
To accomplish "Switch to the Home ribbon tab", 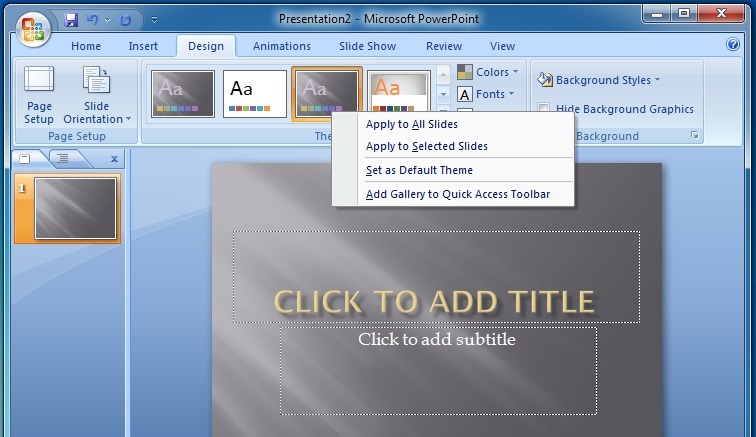I will [x=86, y=46].
